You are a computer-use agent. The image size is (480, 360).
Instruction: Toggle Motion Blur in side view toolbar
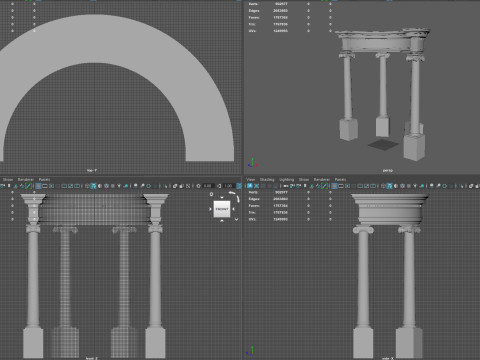pyautogui.click(x=438, y=186)
